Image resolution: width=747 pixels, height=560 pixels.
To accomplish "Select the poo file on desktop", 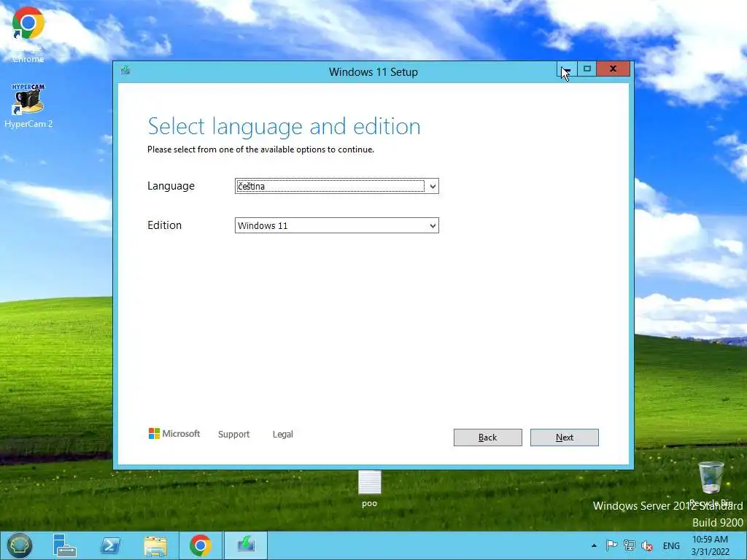I will coord(369,488).
